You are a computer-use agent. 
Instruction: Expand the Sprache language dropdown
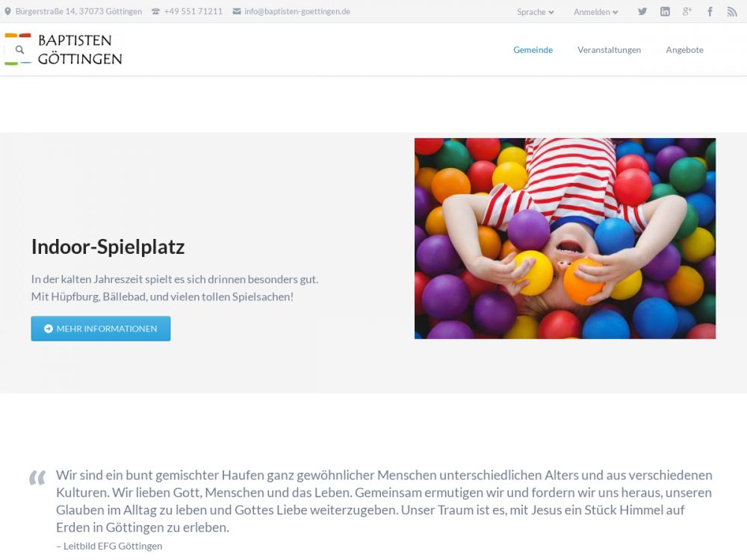coord(536,12)
